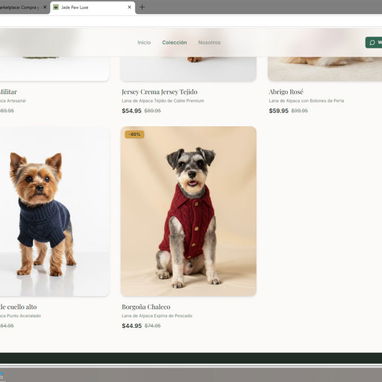The width and height of the screenshot is (382, 382).
Task: Open the Nosotros nav link
Action: (x=209, y=42)
